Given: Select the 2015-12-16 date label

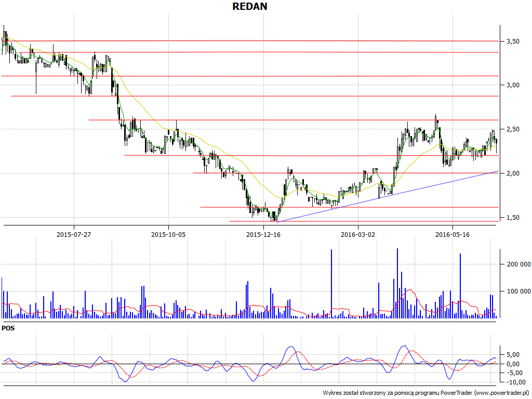Looking at the screenshot, I should (x=263, y=235).
